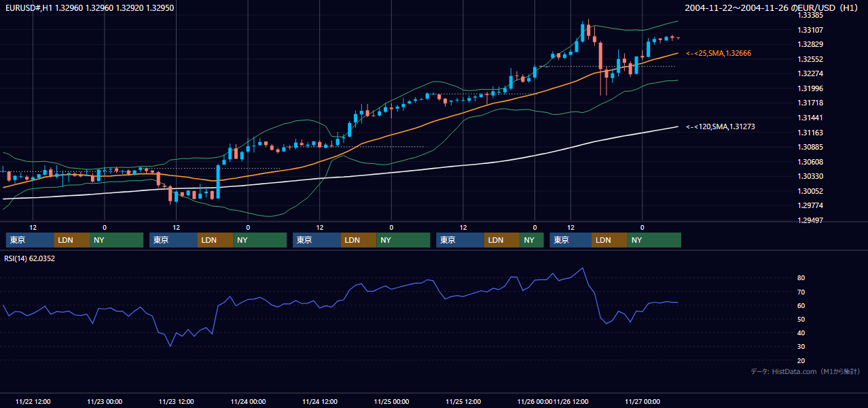Click price axis value 1.31996
Screen dimensions: 868x408
[x=810, y=88]
